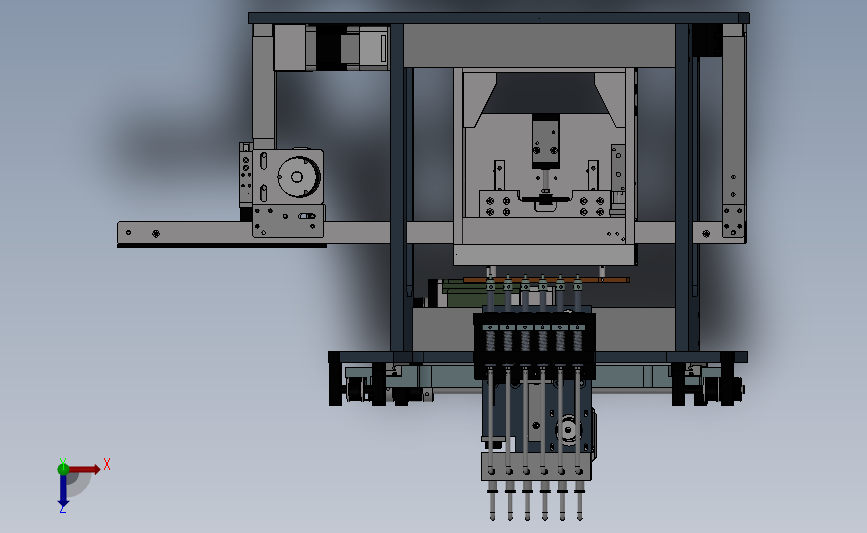Click the red X axis arrow of triad
Screen dimensions: 867x533
pyautogui.click(x=84, y=469)
